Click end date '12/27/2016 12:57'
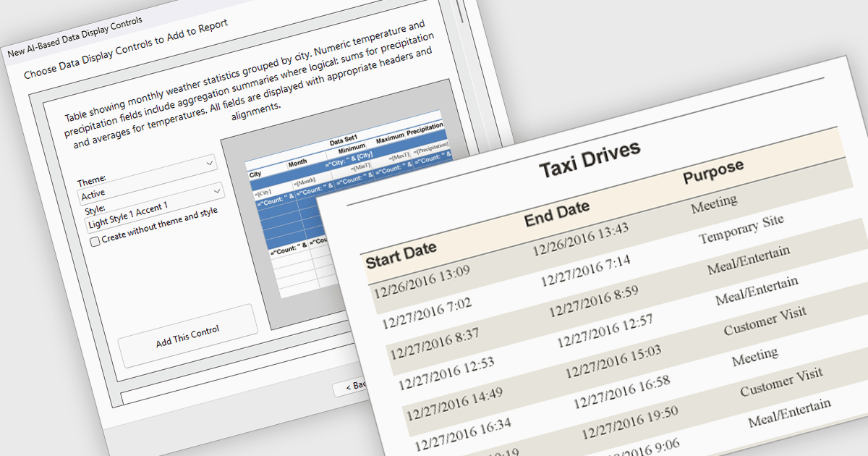Image resolution: width=868 pixels, height=456 pixels. [x=604, y=330]
